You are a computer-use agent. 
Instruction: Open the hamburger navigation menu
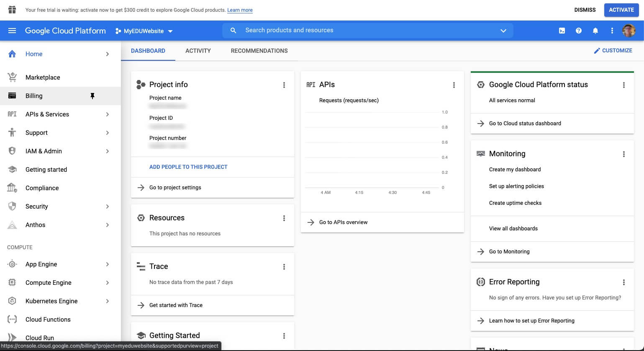(x=12, y=31)
